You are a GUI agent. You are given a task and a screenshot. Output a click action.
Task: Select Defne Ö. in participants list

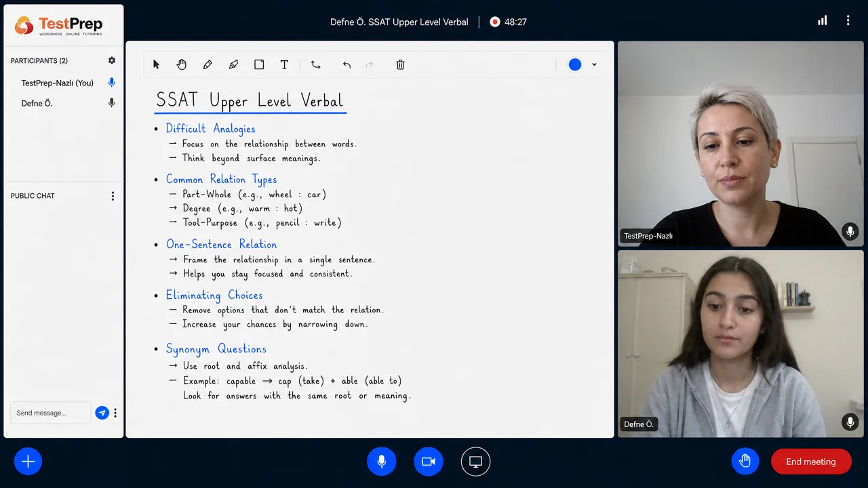pyautogui.click(x=37, y=103)
